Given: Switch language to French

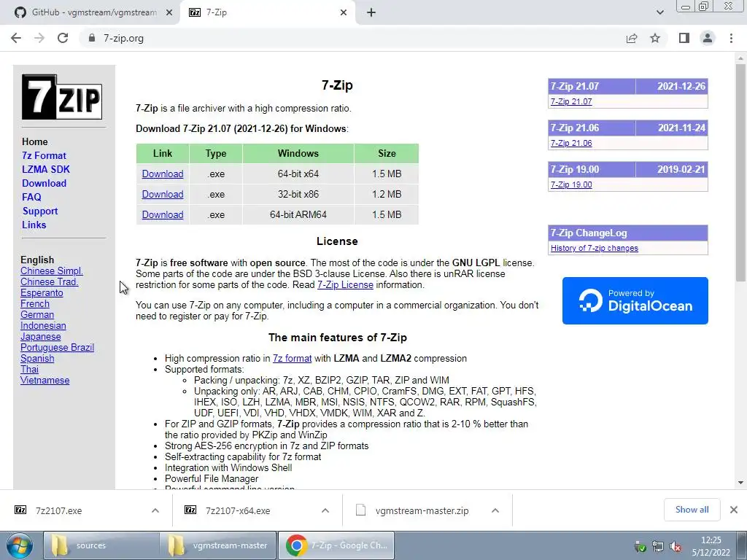Looking at the screenshot, I should pos(35,304).
